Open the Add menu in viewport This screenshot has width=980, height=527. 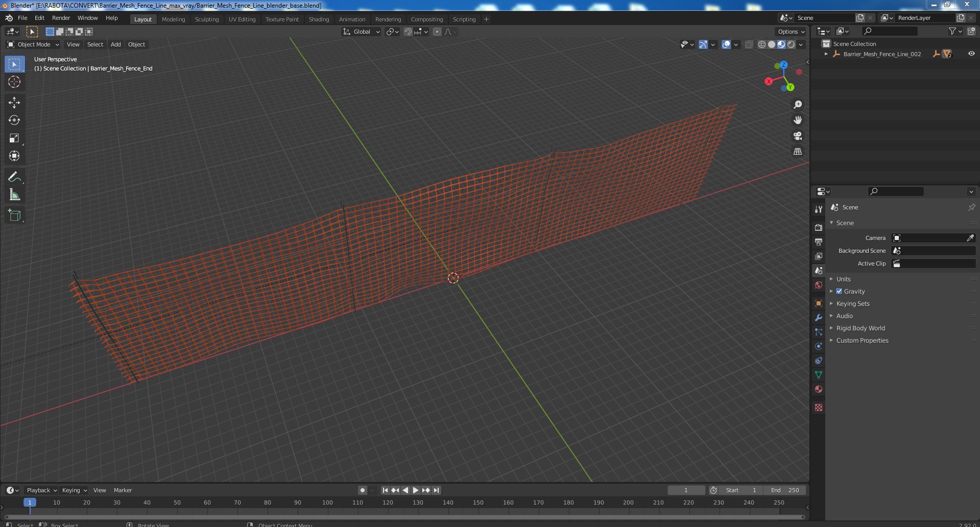[116, 44]
